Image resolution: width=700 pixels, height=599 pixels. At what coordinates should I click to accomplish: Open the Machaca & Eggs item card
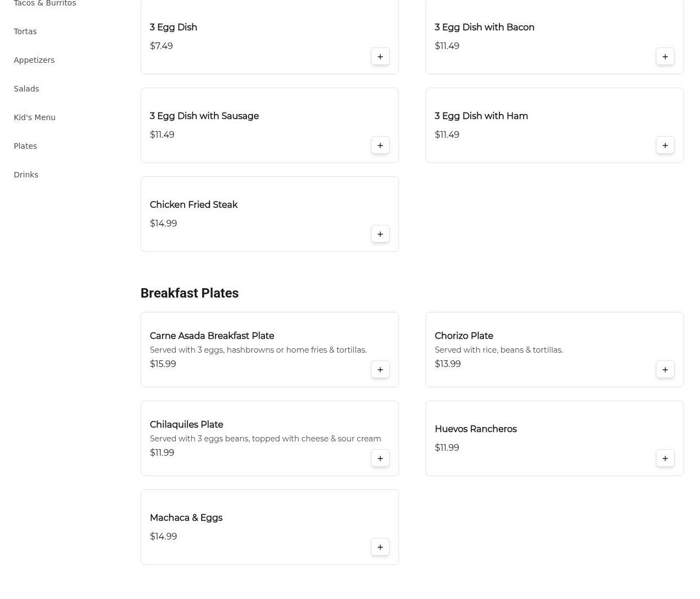[186, 518]
